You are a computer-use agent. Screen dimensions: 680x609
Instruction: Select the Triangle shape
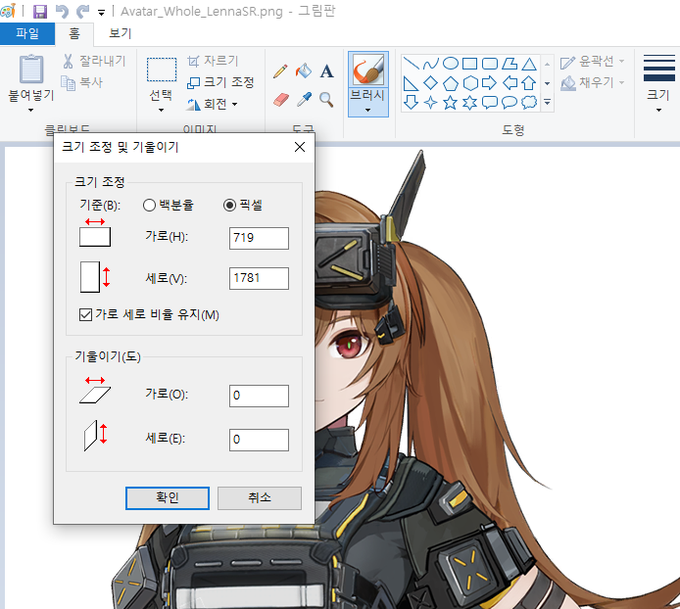pos(529,64)
